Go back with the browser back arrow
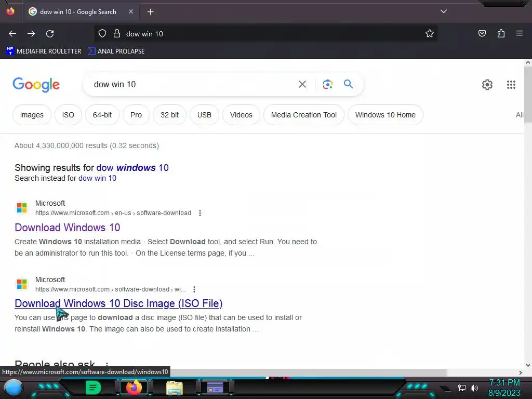This screenshot has height=399, width=532. 12,34
